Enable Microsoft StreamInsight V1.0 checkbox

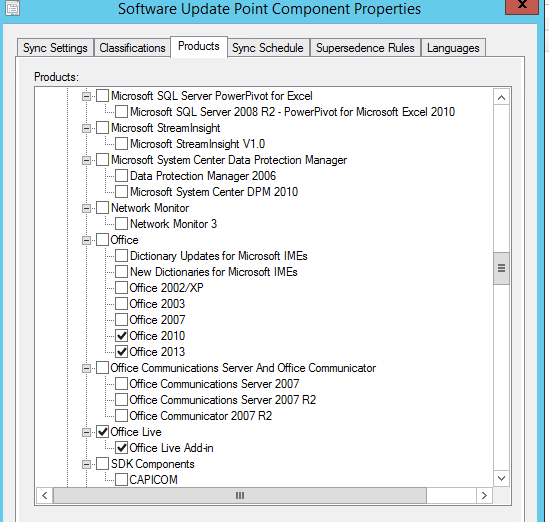coord(121,144)
